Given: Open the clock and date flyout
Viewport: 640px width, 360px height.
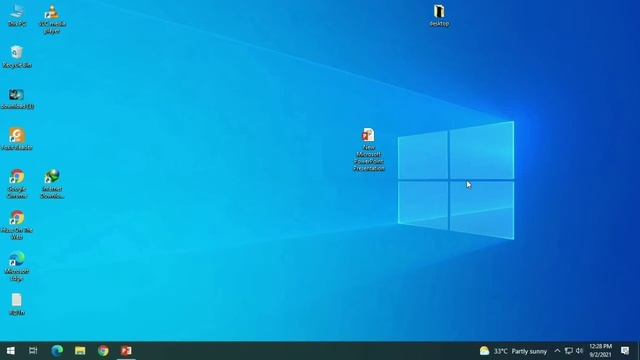Looking at the screenshot, I should (600, 351).
